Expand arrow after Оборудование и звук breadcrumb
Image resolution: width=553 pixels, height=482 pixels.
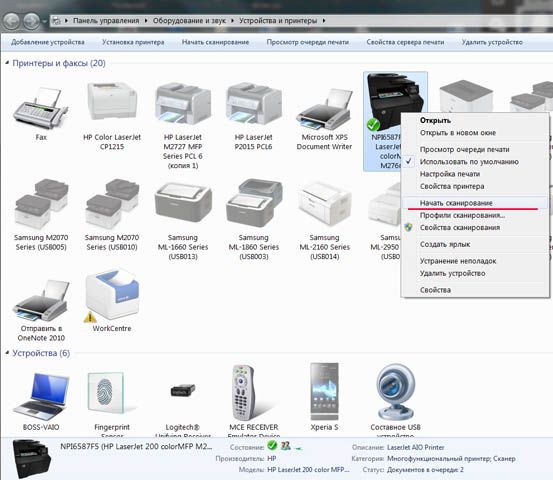(232, 21)
